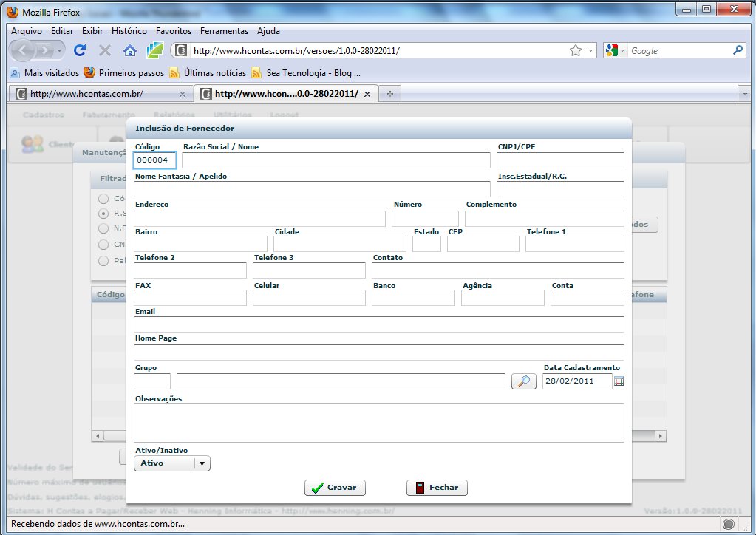Click the Clientes icon in the background window
756x535 pixels.
point(33,144)
